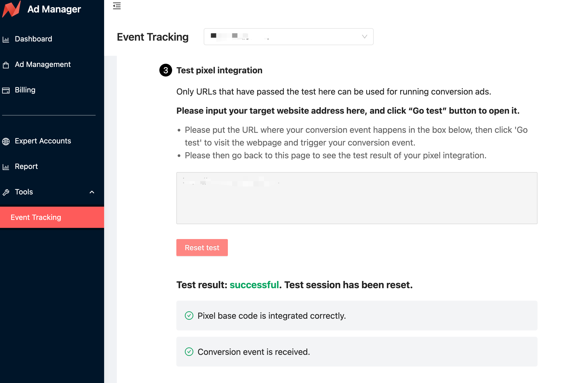Click the Ad Management shopping bag icon

click(6, 65)
